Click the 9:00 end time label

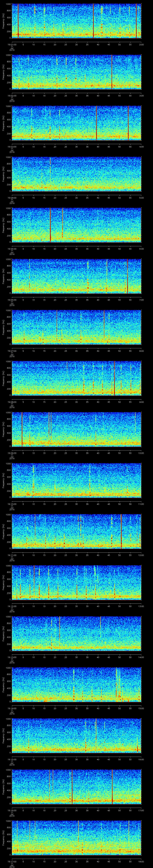click(141, 402)
